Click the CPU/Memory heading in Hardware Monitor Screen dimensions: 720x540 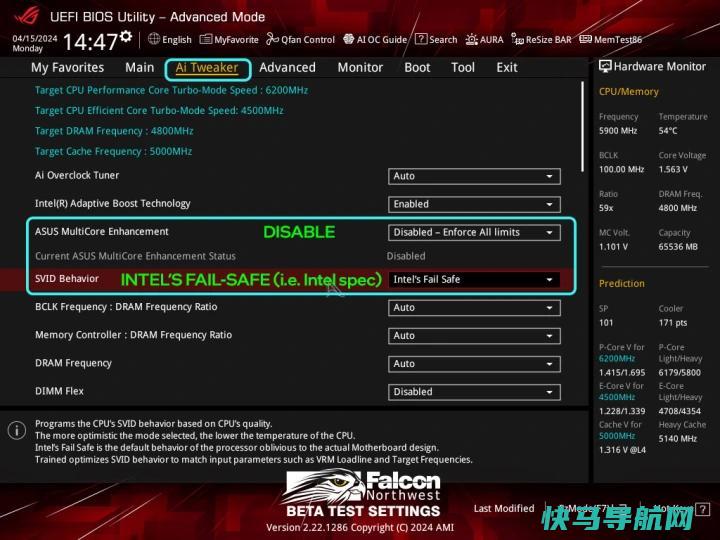[629, 92]
